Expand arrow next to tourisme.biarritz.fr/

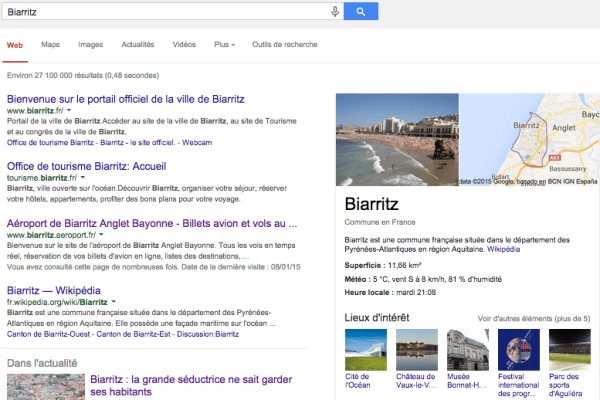click(x=83, y=177)
